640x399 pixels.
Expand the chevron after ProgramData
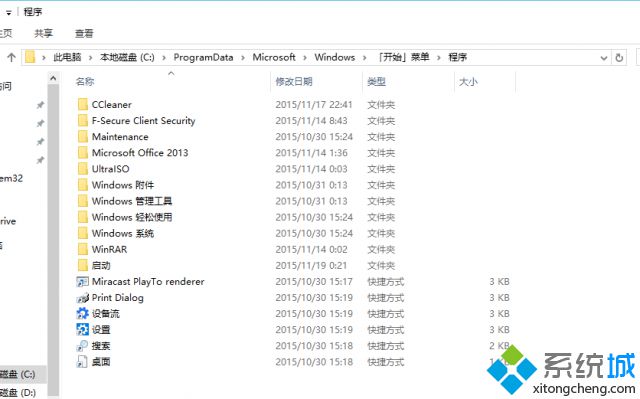tap(243, 58)
